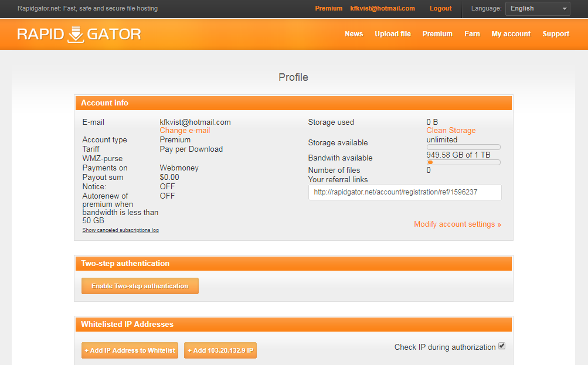Click the 'Bandwith available' label
588x365 pixels.
340,158
